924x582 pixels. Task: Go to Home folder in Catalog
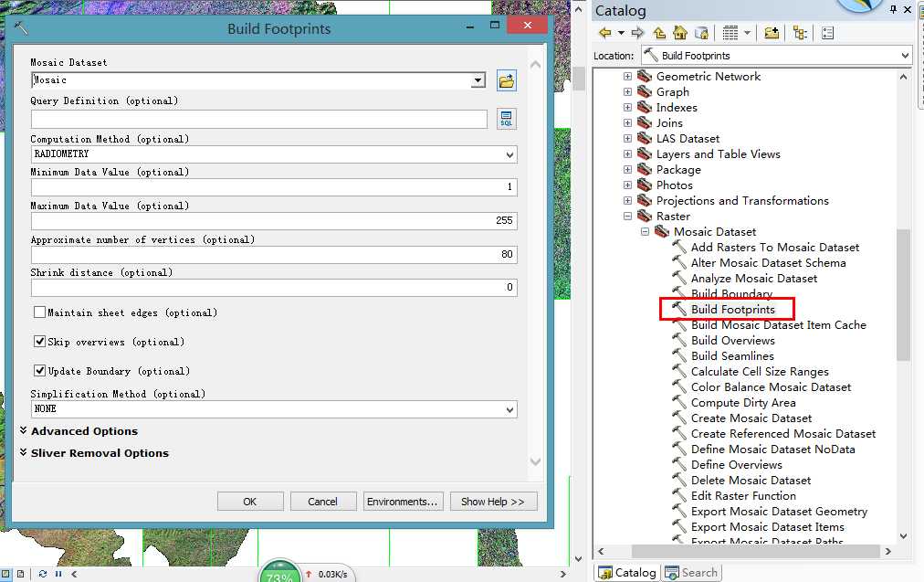(x=680, y=33)
